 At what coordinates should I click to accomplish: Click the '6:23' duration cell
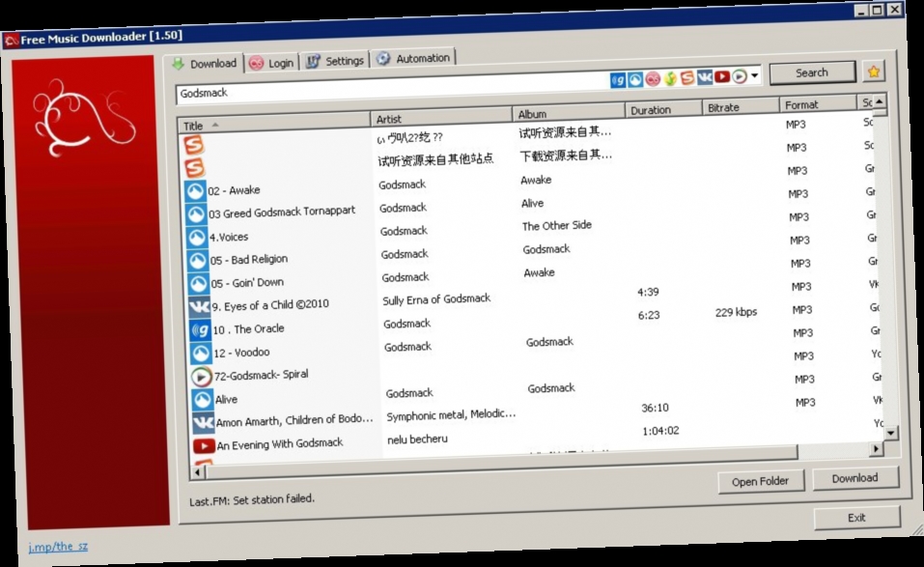(x=649, y=315)
